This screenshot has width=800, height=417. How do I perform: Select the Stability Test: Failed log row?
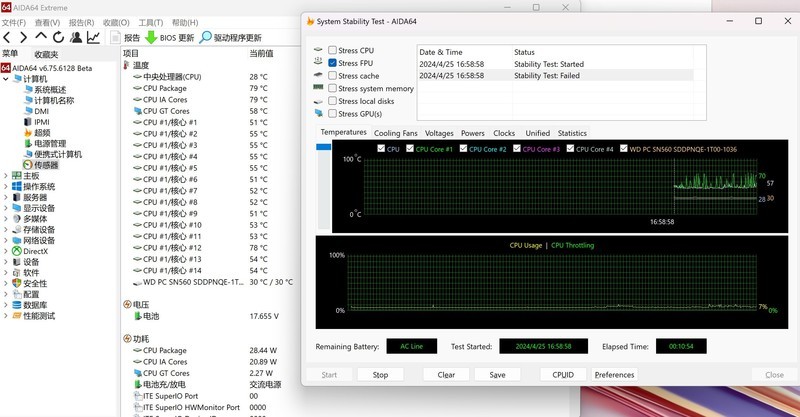tap(555, 76)
